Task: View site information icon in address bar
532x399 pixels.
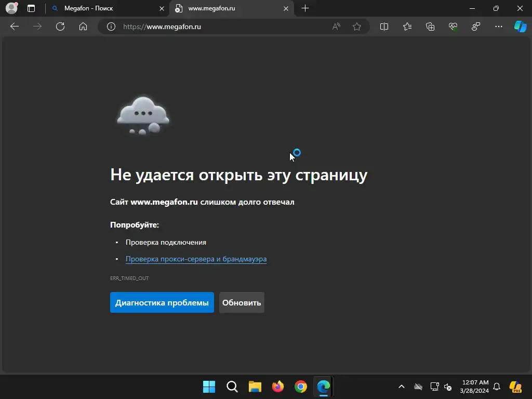Action: [x=111, y=26]
